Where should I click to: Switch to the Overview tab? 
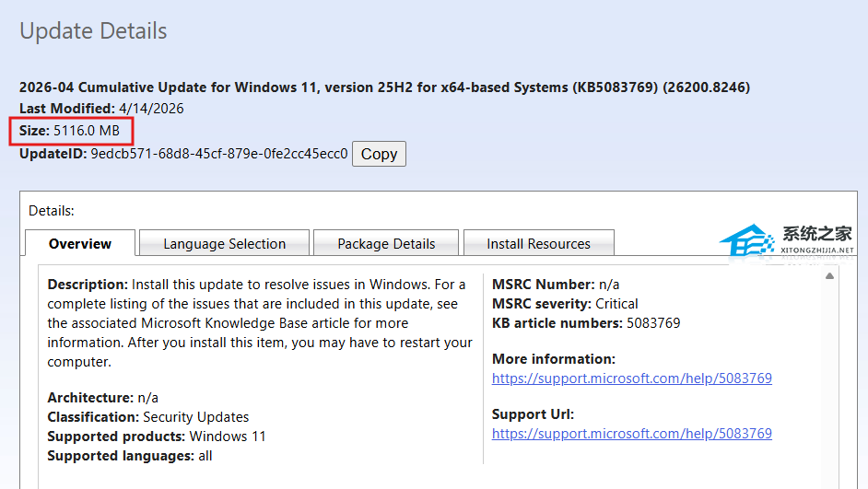click(80, 243)
